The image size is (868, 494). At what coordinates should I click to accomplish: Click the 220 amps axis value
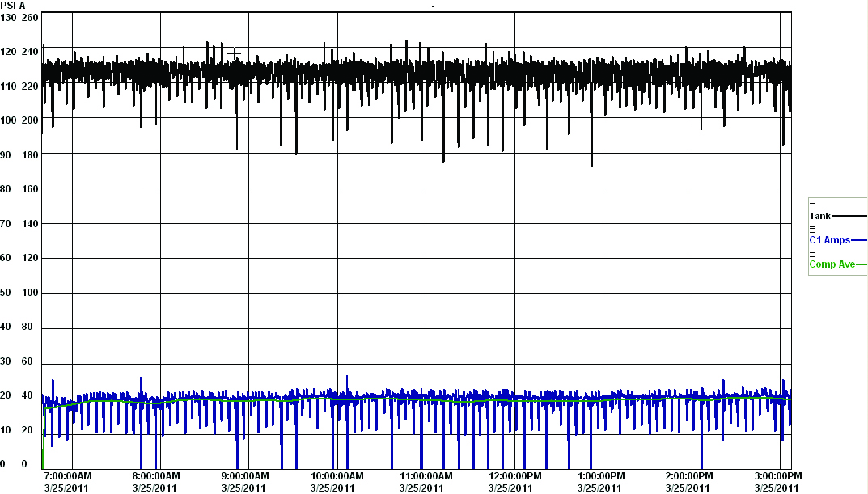[x=30, y=86]
